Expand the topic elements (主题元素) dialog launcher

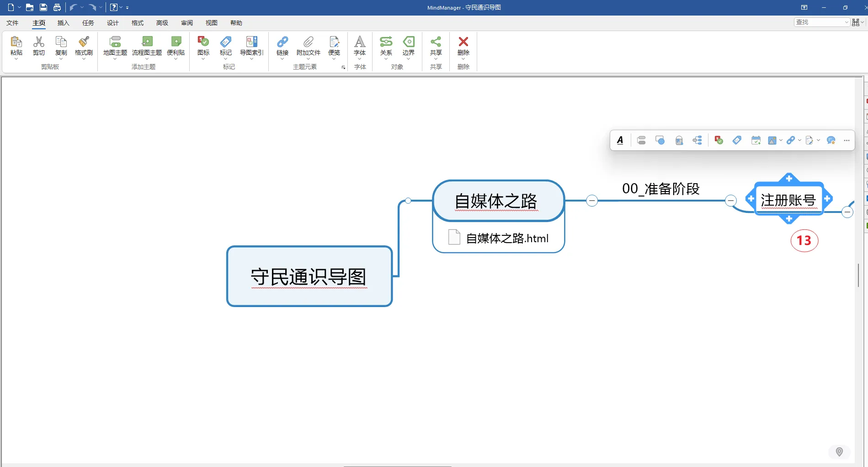tap(343, 67)
